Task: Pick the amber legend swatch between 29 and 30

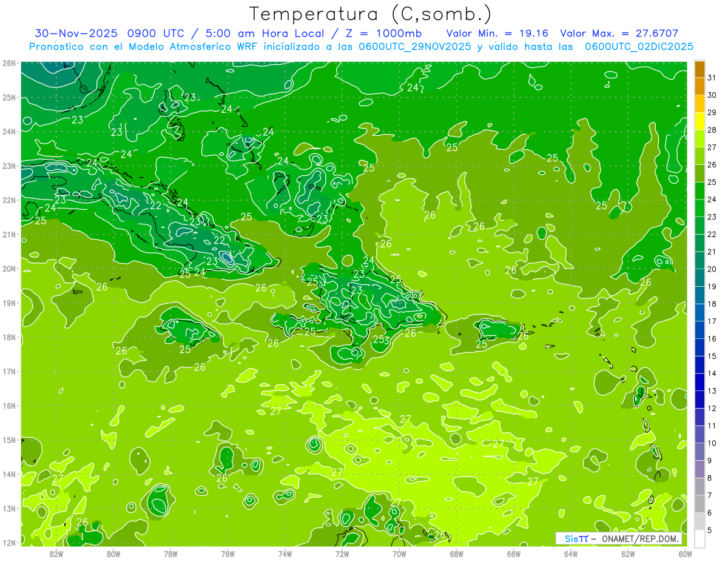Action: [x=699, y=104]
